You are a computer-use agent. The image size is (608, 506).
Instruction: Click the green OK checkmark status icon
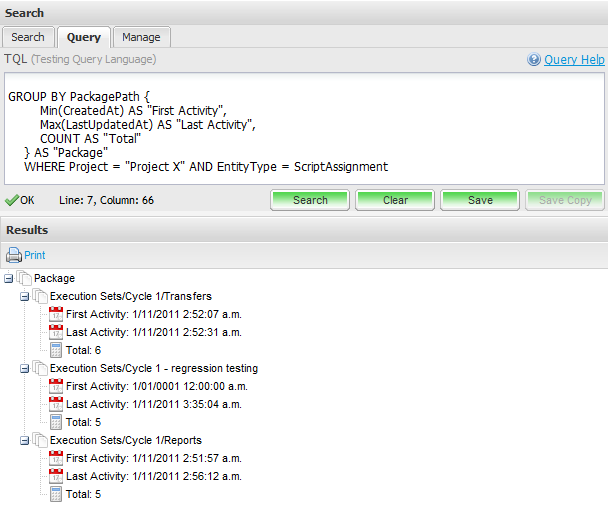coord(11,200)
